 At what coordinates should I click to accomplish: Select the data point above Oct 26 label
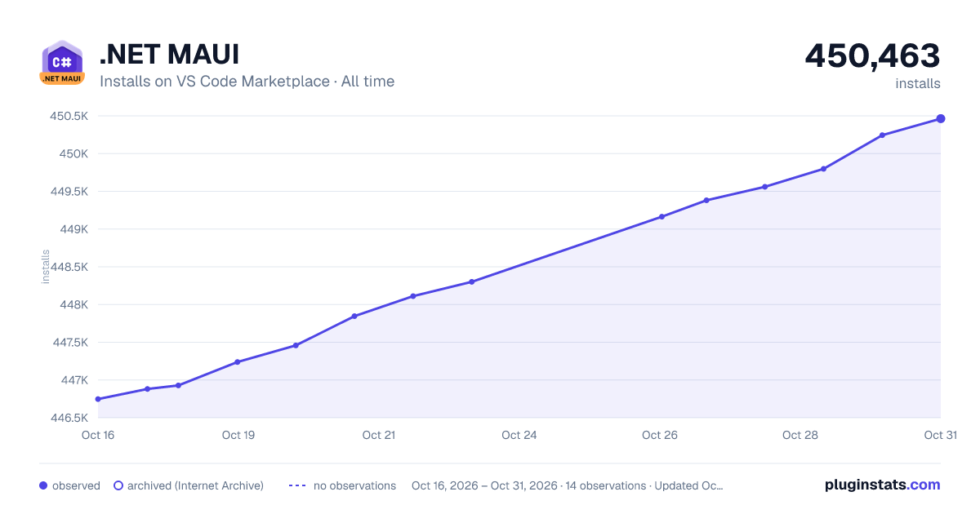point(661,216)
